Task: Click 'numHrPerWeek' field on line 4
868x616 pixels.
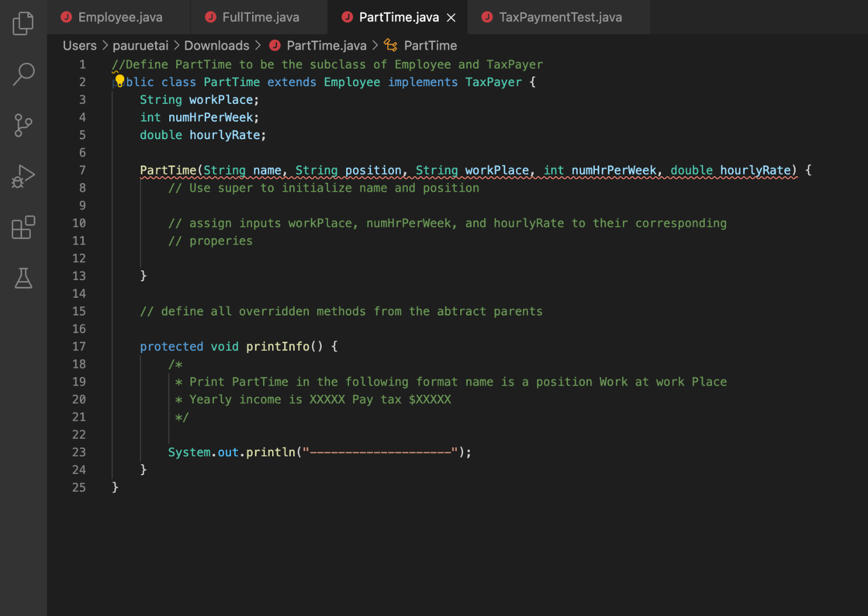Action: click(210, 117)
